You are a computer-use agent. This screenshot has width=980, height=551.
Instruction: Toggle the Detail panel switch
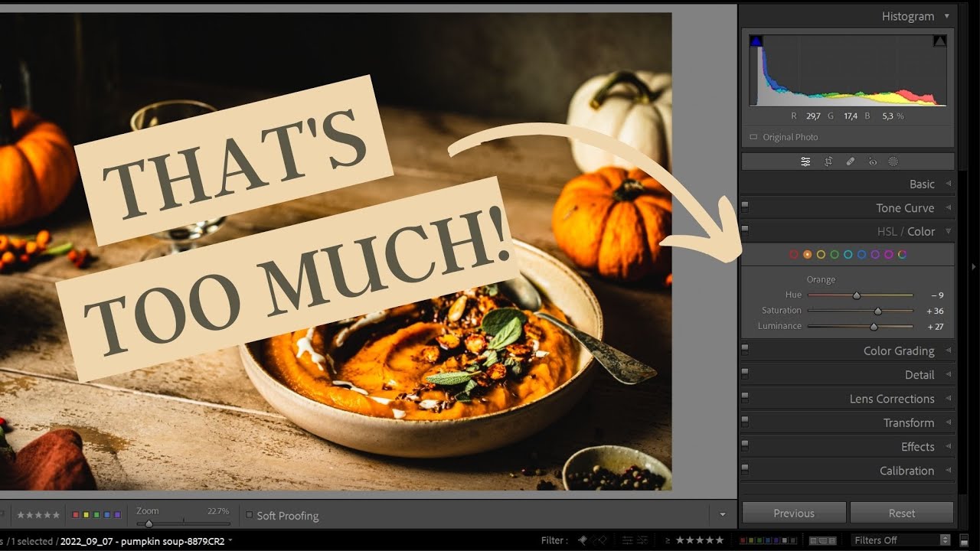745,372
